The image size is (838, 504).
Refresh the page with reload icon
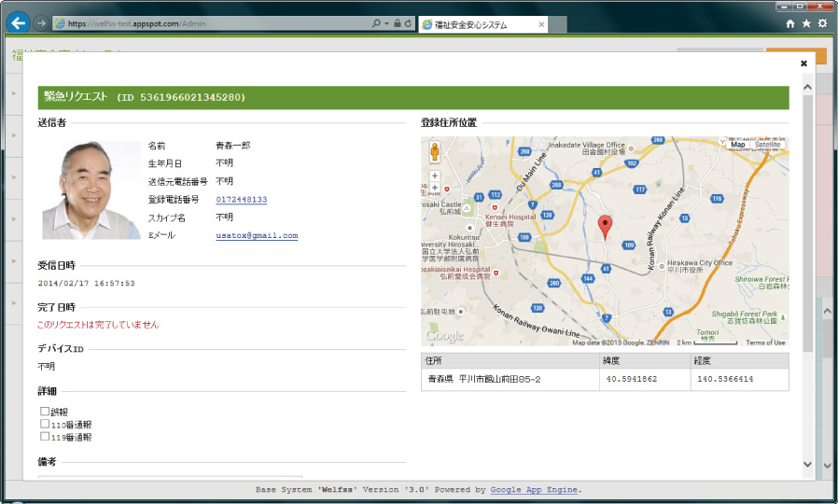[x=408, y=23]
